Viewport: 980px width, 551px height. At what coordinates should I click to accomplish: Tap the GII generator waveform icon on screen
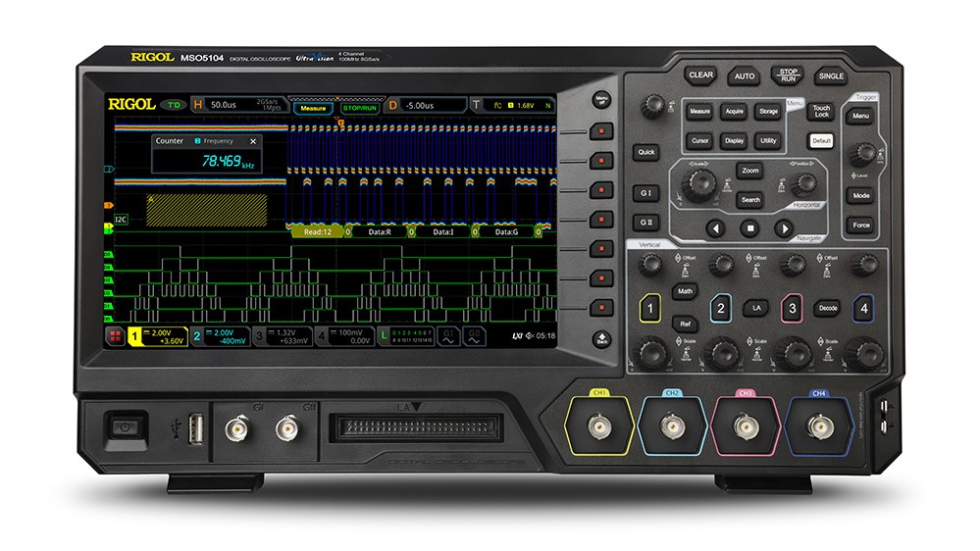click(475, 336)
